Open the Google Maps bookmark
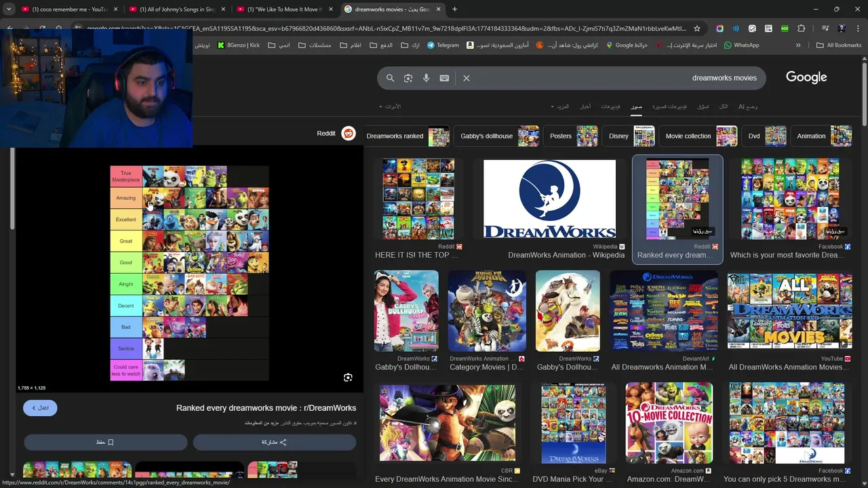The image size is (868, 488). (627, 45)
